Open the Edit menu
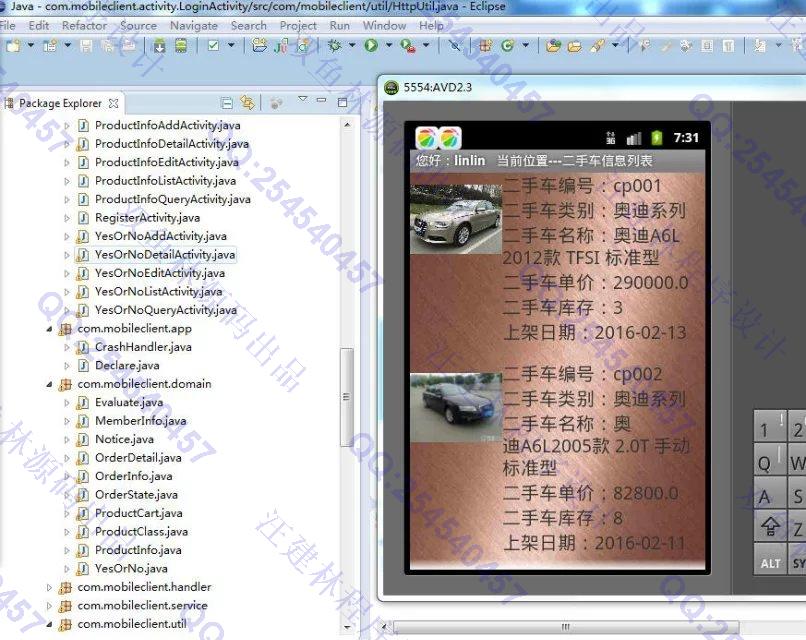Viewport: 806px width, 640px height. (39, 25)
